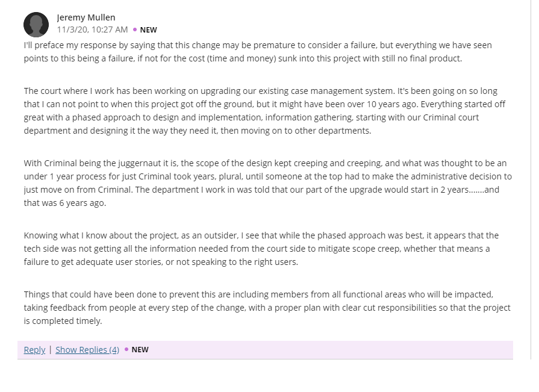Click the NEW label in the reply bar
This screenshot has width=539, height=392.
[140, 349]
